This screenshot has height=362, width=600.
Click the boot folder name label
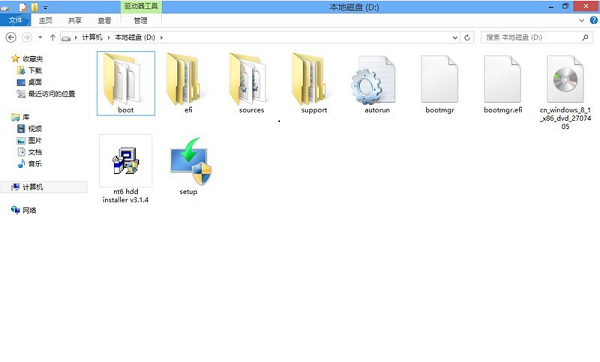click(126, 110)
